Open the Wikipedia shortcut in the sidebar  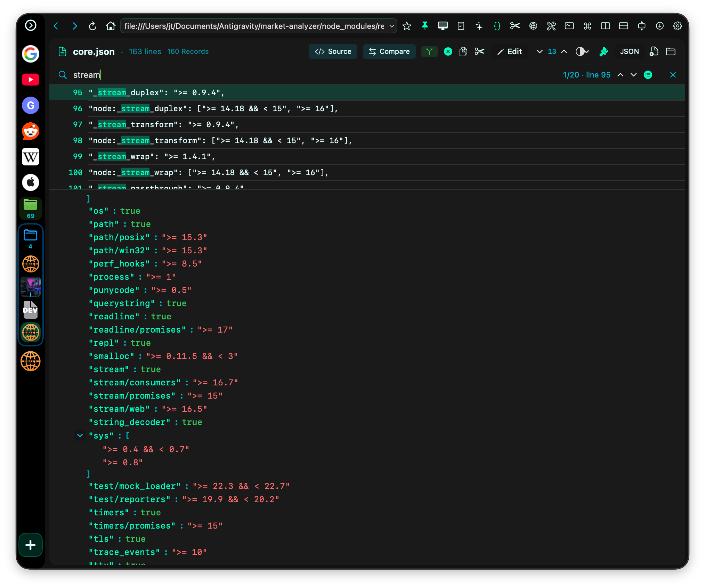pos(31,157)
